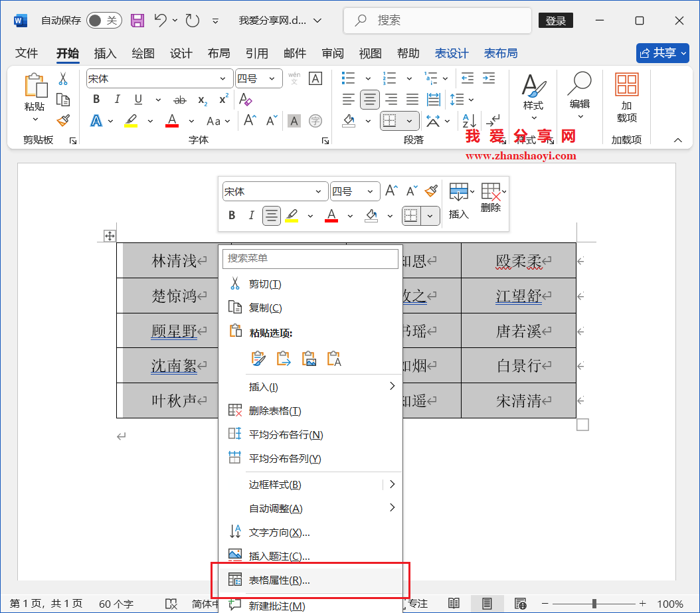The width and height of the screenshot is (700, 613).
Task: Click the Sign in button
Action: pos(556,21)
